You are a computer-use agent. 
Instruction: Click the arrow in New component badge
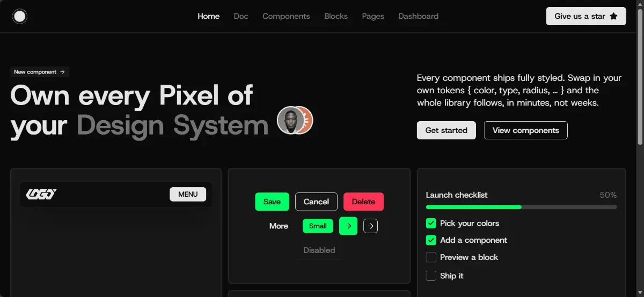(63, 72)
